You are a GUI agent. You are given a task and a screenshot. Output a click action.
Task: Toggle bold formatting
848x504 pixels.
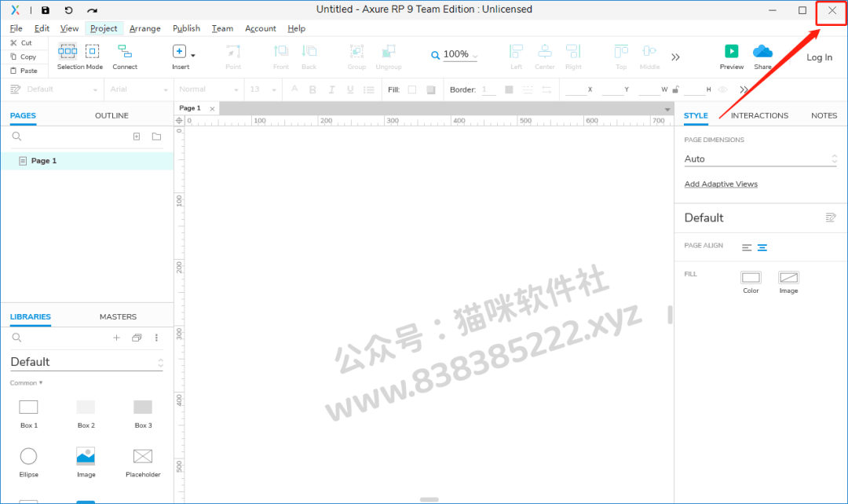pyautogui.click(x=313, y=89)
